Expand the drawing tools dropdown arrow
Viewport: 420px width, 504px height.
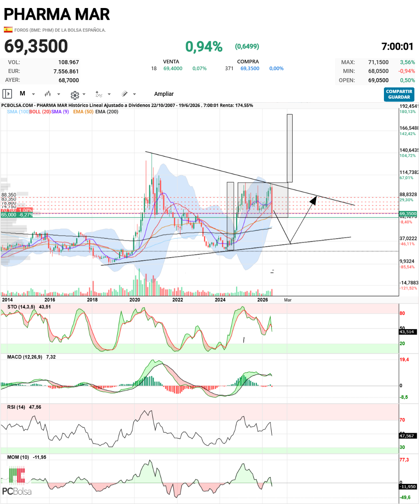[134, 94]
